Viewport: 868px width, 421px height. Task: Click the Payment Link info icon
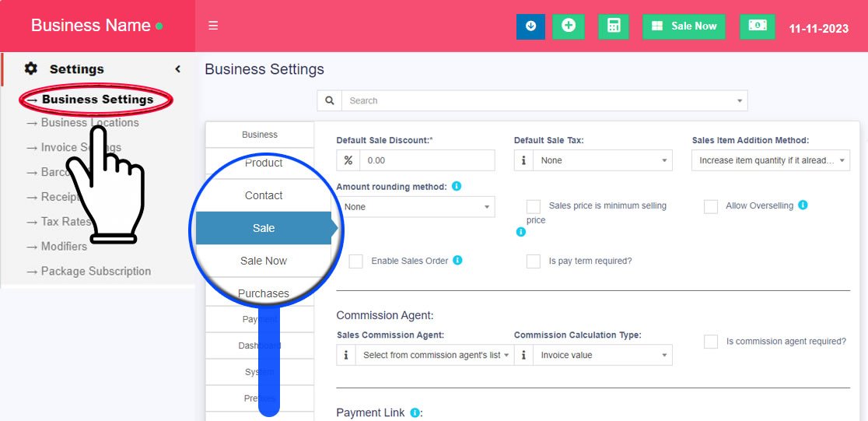tap(415, 412)
